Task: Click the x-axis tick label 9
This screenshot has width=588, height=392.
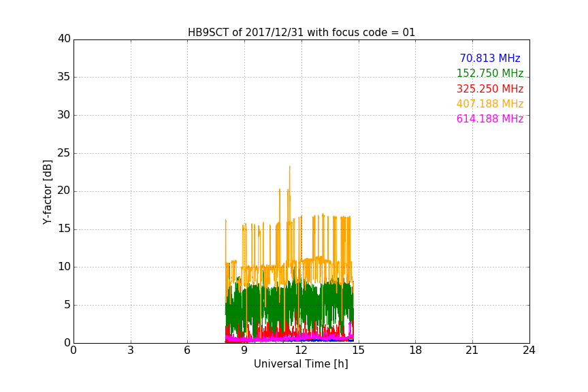Action: pos(244,350)
